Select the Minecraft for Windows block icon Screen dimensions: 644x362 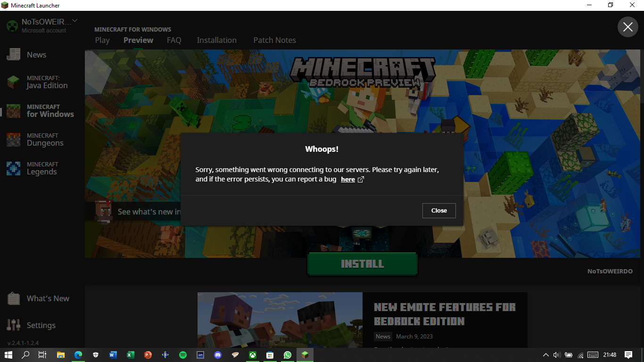click(13, 111)
